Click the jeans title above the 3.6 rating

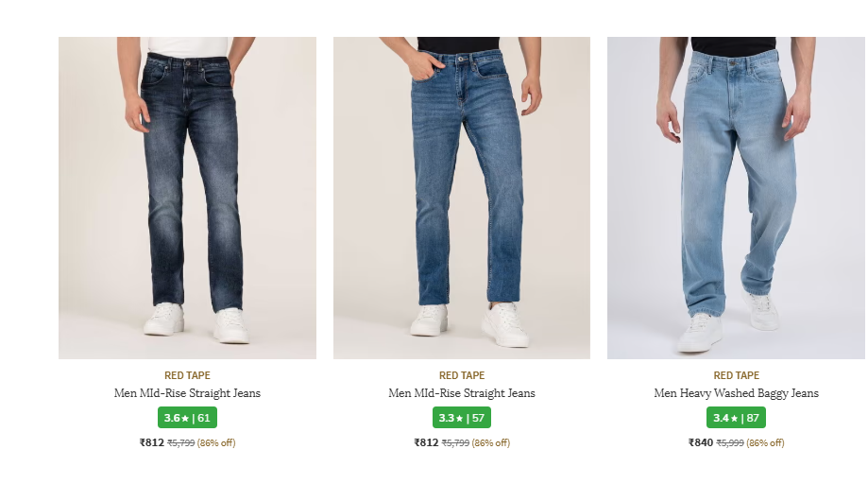click(187, 393)
